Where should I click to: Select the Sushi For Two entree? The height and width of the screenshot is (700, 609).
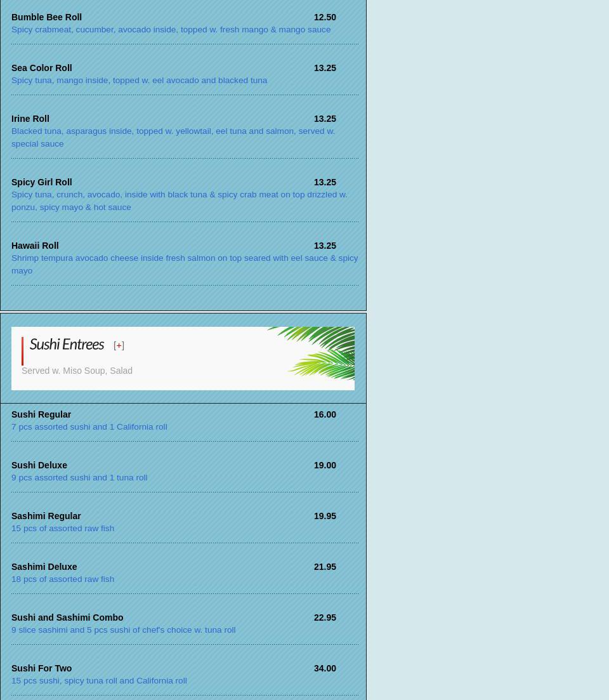[x=41, y=668]
